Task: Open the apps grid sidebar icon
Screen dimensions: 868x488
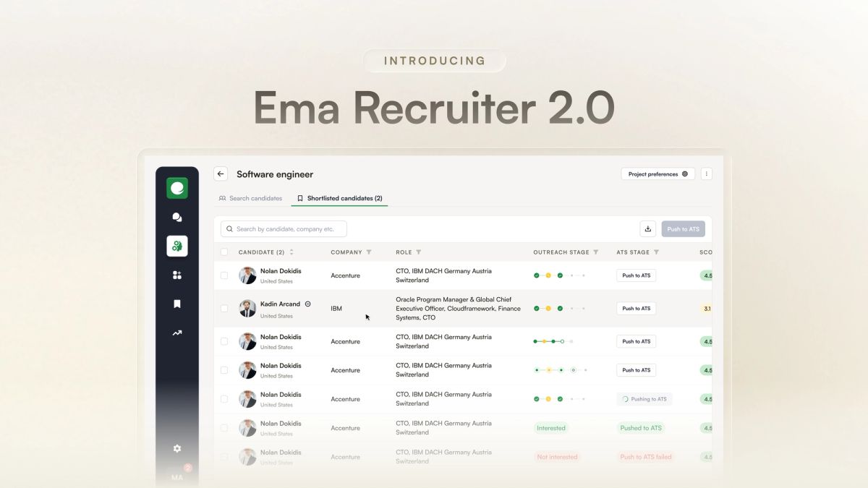Action: click(x=177, y=275)
